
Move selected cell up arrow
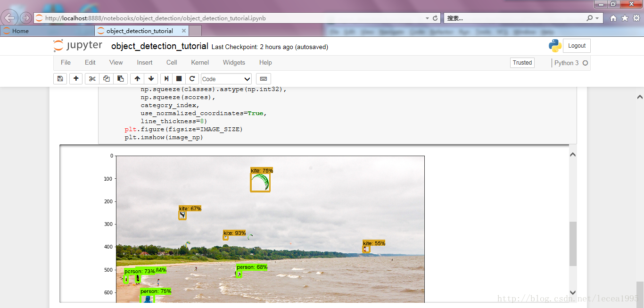point(137,79)
